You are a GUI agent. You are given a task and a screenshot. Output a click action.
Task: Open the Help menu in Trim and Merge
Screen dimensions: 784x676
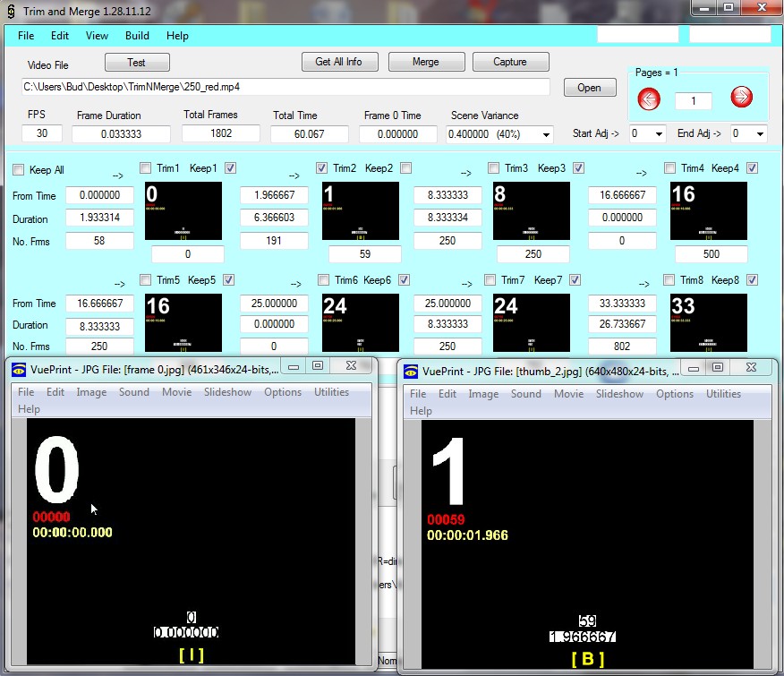click(x=177, y=36)
